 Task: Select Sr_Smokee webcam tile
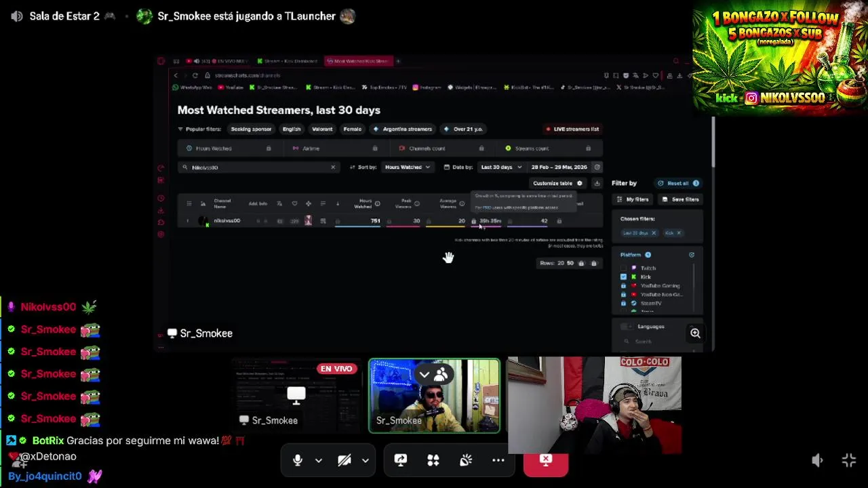click(434, 396)
